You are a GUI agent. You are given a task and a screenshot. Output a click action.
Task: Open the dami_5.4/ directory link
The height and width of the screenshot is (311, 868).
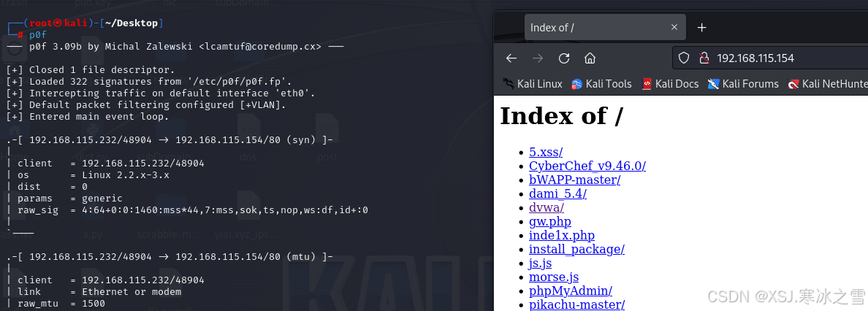click(x=557, y=193)
